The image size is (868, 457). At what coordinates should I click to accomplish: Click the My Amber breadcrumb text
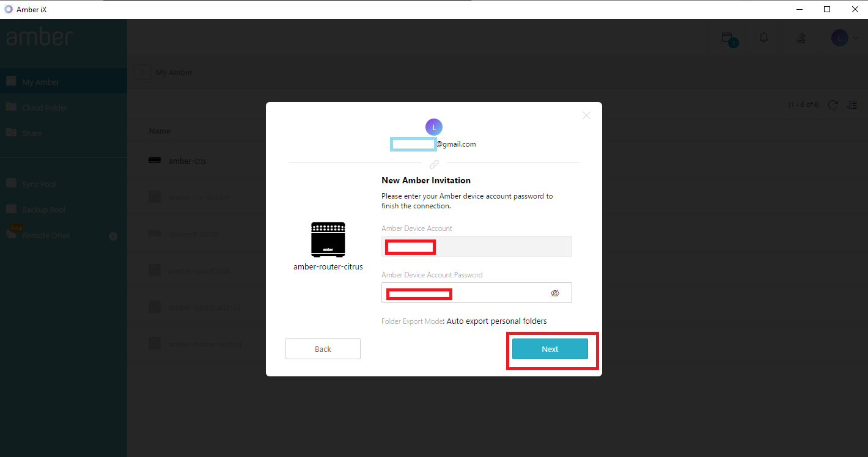coord(174,72)
